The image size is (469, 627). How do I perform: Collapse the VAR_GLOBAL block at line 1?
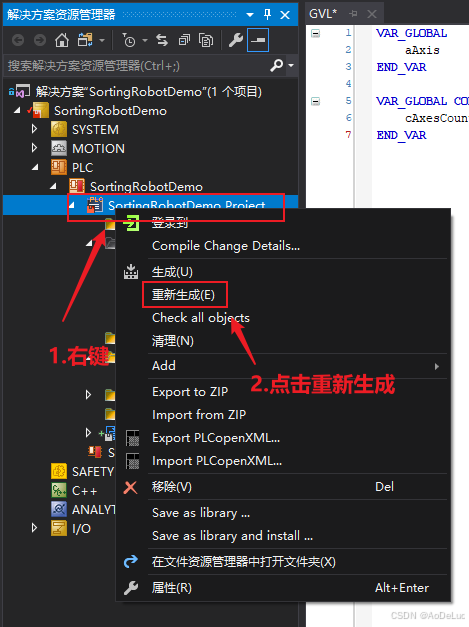click(315, 33)
